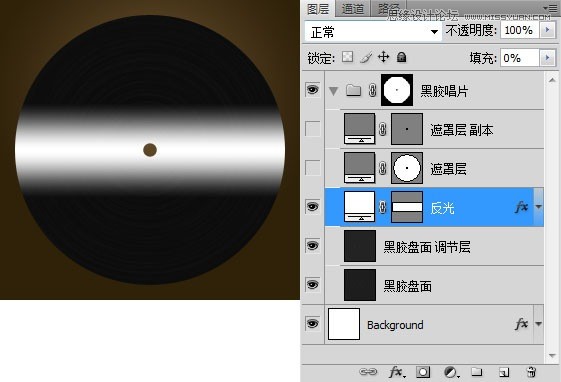The width and height of the screenshot is (561, 382).
Task: Select the Background layer thumbnail
Action: pos(344,324)
